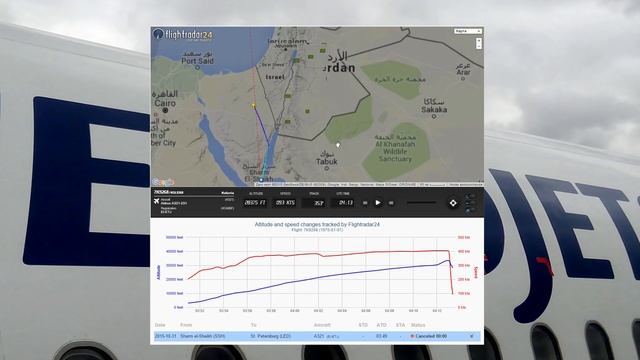This screenshot has height=360, width=640.
Task: Click the Aircraft column header
Action: coord(322,325)
